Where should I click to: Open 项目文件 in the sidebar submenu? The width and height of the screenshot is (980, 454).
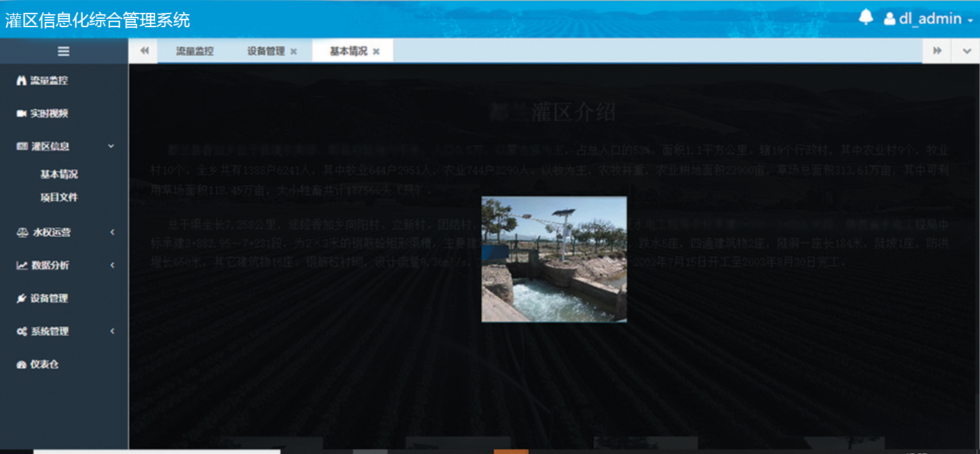59,198
